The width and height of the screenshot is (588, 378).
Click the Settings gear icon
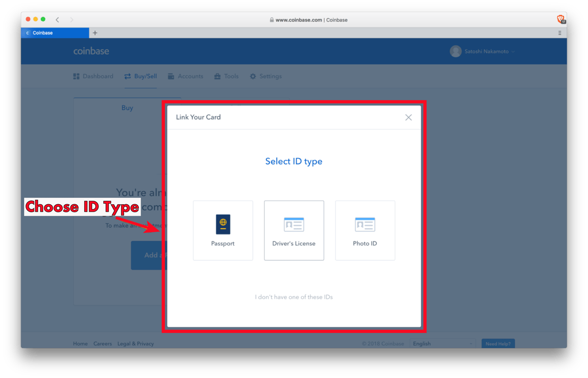[252, 76]
